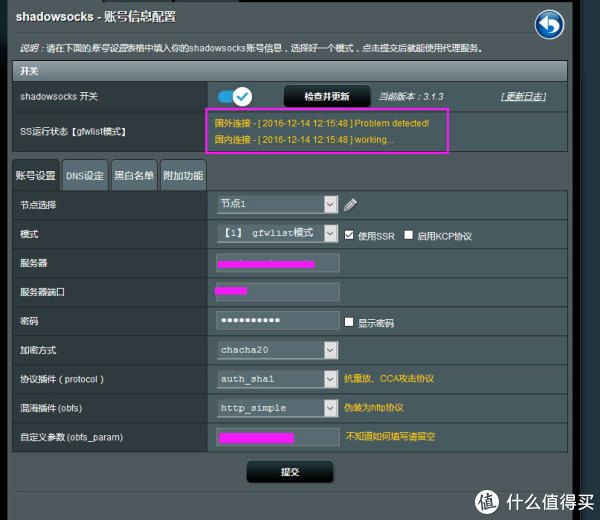Click the SS运行状态 label
600x520 pixels.
(73, 132)
